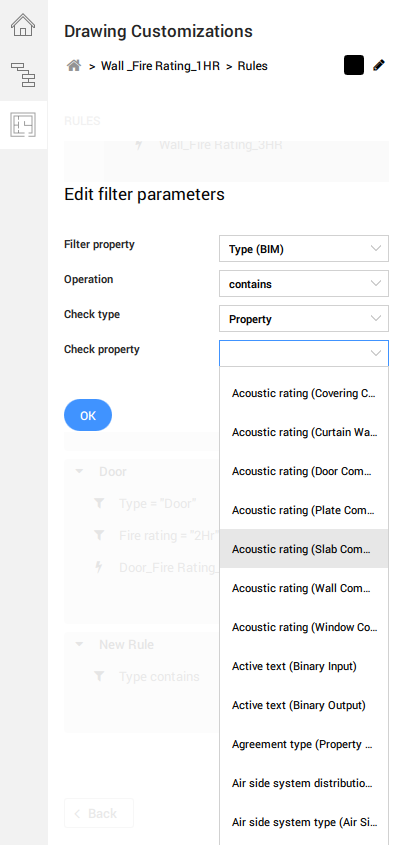Click the Check property input field
This screenshot has height=845, width=404.
pyautogui.click(x=304, y=354)
